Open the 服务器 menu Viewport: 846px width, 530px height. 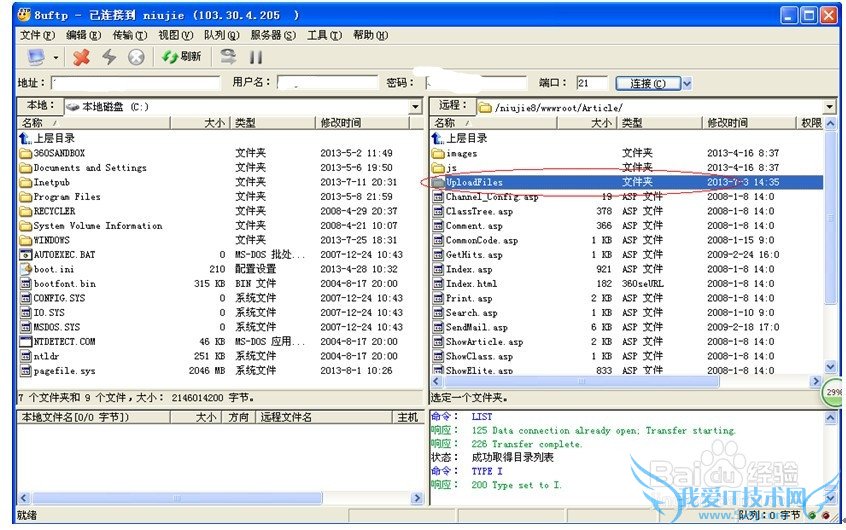pos(272,35)
